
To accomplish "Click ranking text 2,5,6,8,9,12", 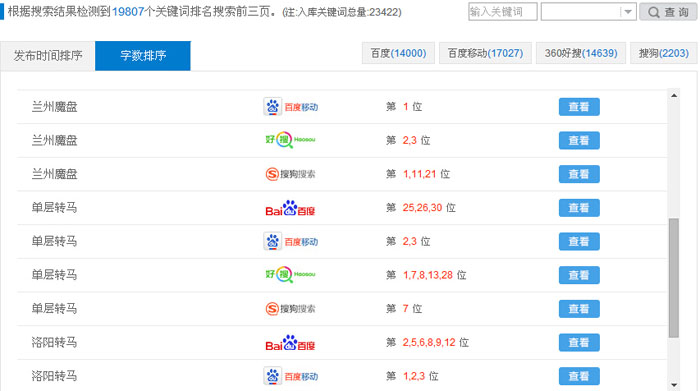I will pyautogui.click(x=429, y=342).
